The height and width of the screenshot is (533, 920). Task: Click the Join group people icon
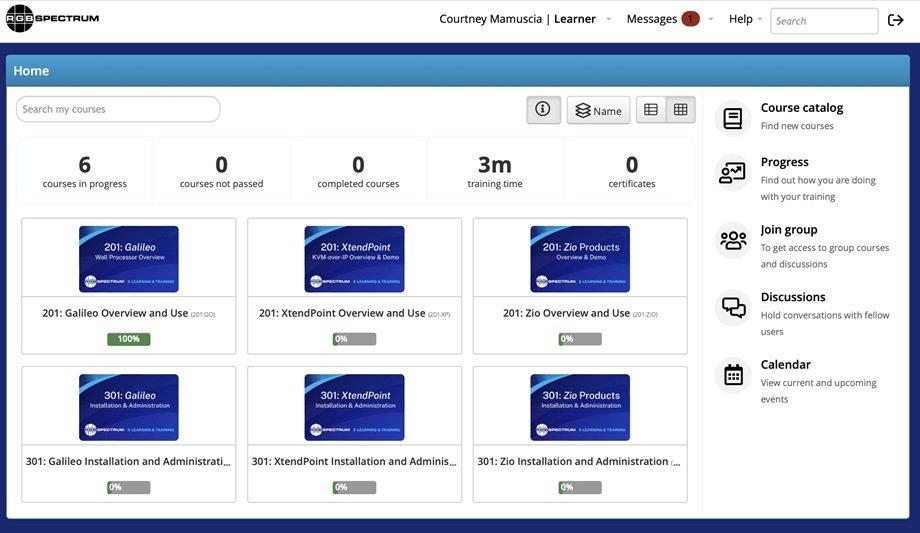coord(733,240)
